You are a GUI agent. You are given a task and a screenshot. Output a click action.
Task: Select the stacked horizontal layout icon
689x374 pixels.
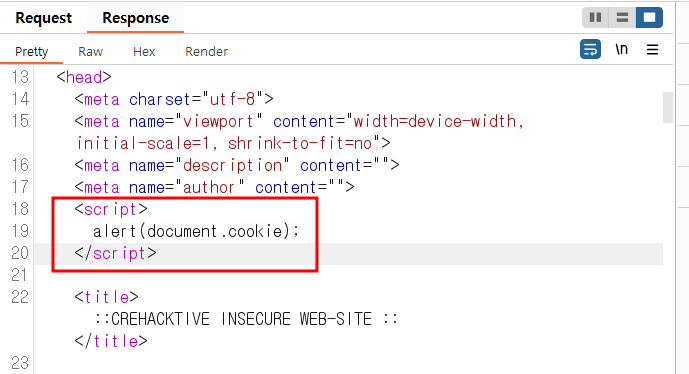[622, 18]
